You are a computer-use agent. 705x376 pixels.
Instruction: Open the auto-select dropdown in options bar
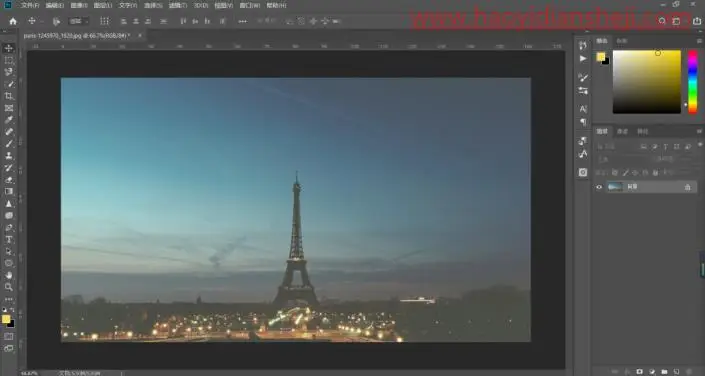pyautogui.click(x=79, y=21)
